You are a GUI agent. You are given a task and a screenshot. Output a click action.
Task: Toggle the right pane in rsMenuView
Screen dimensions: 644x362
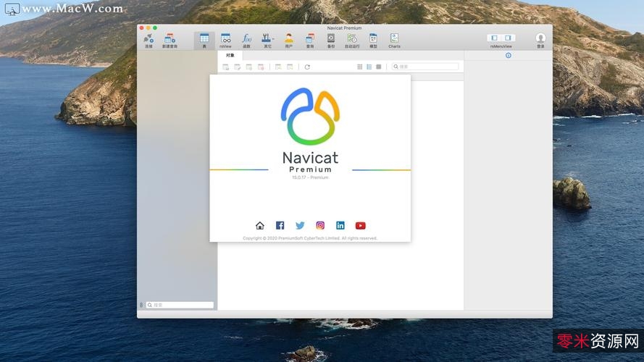pyautogui.click(x=508, y=38)
